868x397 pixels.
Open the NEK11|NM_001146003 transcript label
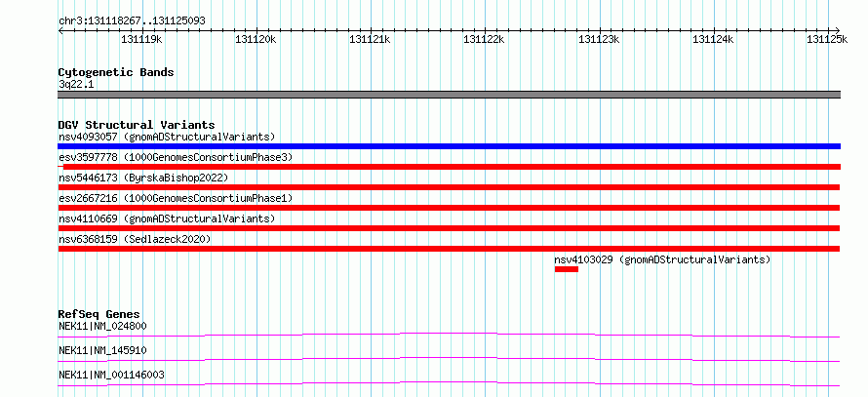111,376
